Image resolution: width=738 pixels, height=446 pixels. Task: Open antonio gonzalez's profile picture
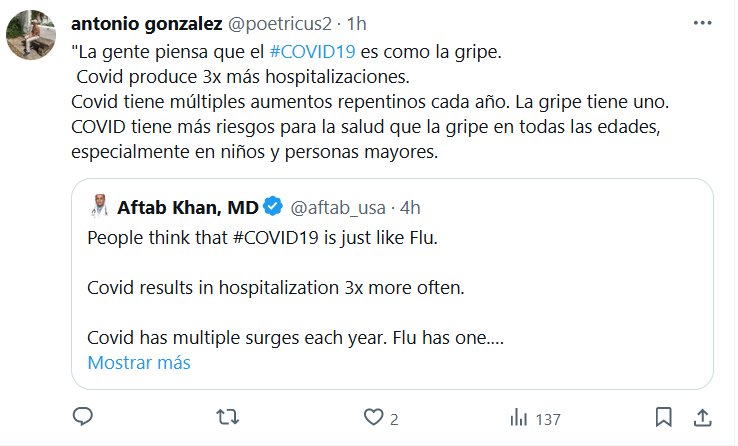pyautogui.click(x=28, y=36)
